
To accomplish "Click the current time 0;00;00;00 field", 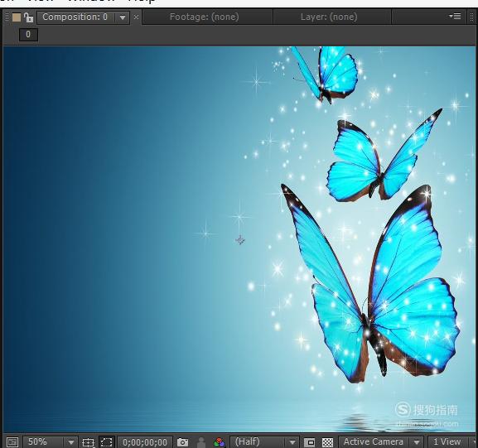I will 145,442.
